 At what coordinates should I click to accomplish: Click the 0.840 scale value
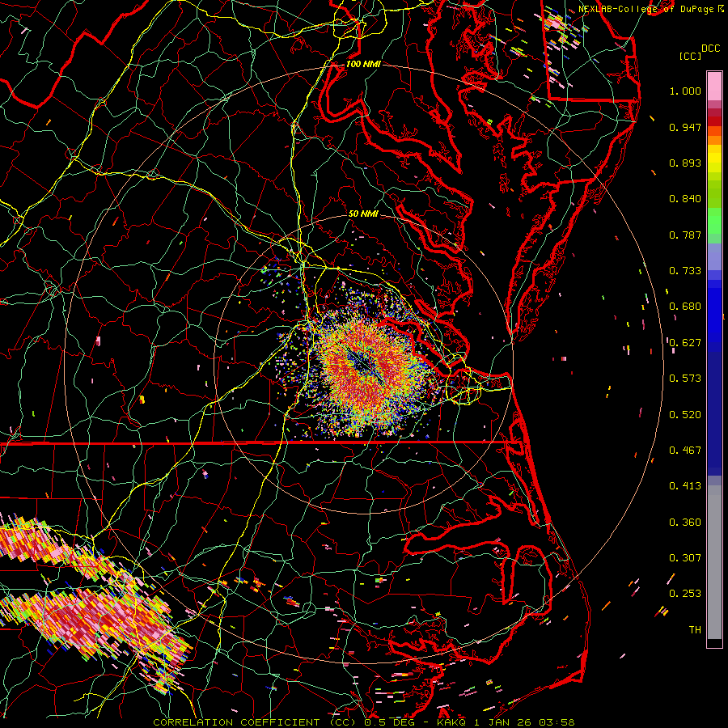click(x=685, y=199)
